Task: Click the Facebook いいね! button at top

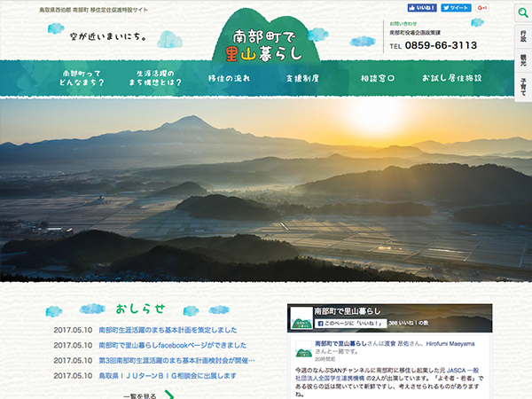Action: coord(422,8)
